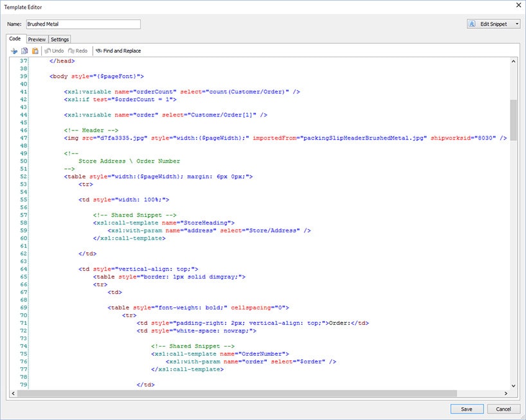Click the vertical scrollbar down arrow
The height and width of the screenshot is (420, 526).
coord(513,385)
